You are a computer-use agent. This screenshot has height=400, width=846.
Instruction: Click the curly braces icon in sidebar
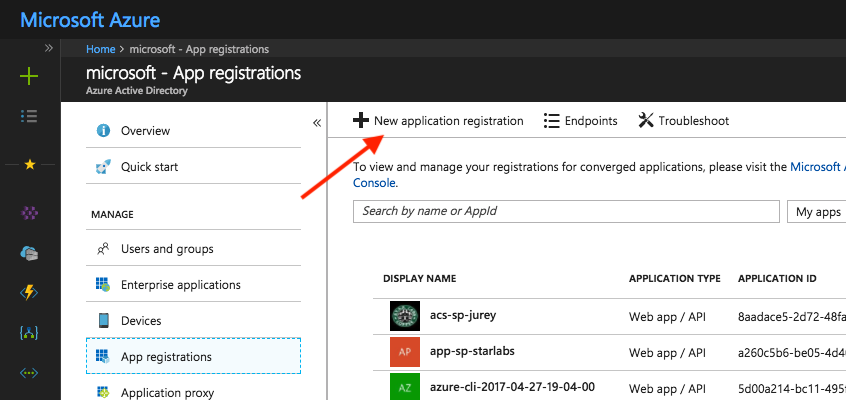point(30,331)
